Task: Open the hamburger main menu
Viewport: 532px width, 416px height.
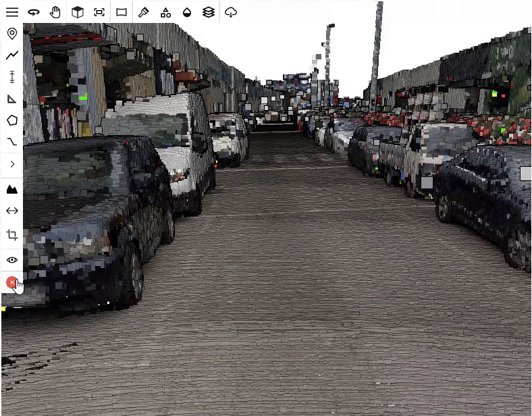Action: (x=12, y=13)
